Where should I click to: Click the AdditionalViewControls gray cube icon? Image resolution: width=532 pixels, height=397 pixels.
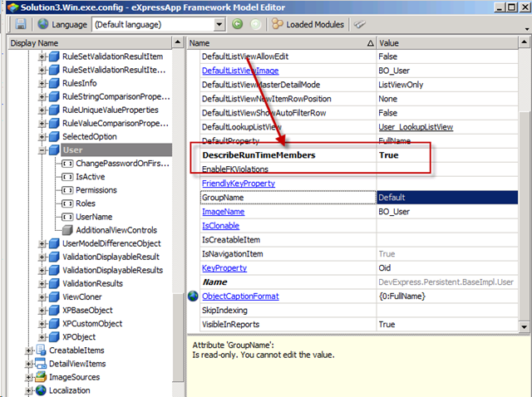coord(67,230)
